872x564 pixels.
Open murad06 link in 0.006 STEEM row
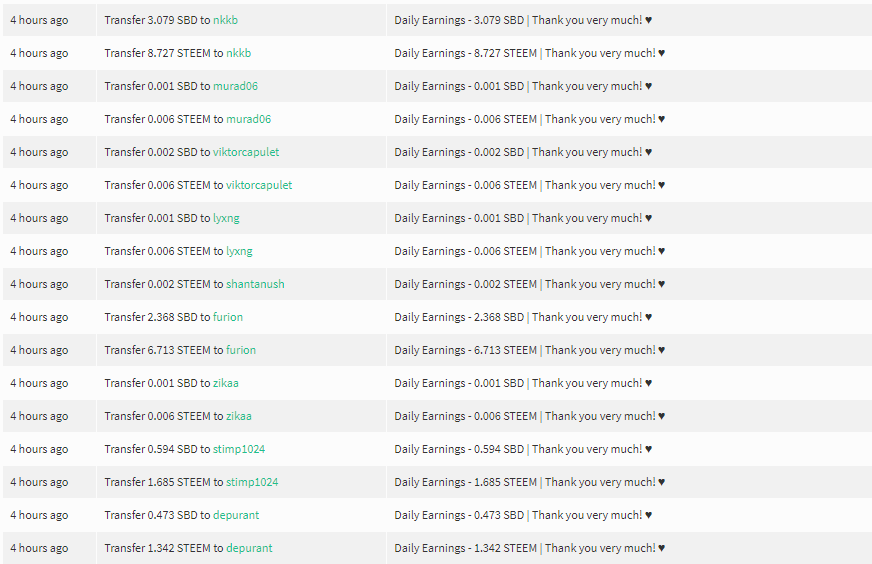249,119
